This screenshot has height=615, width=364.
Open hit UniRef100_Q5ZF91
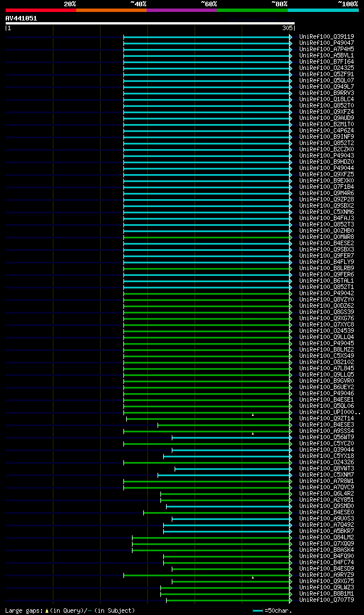[326, 74]
